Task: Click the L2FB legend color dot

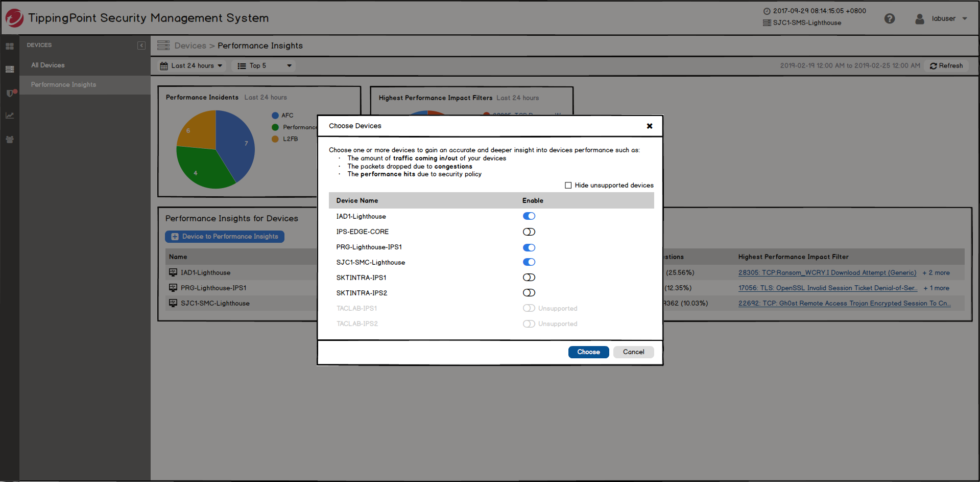Action: [275, 139]
